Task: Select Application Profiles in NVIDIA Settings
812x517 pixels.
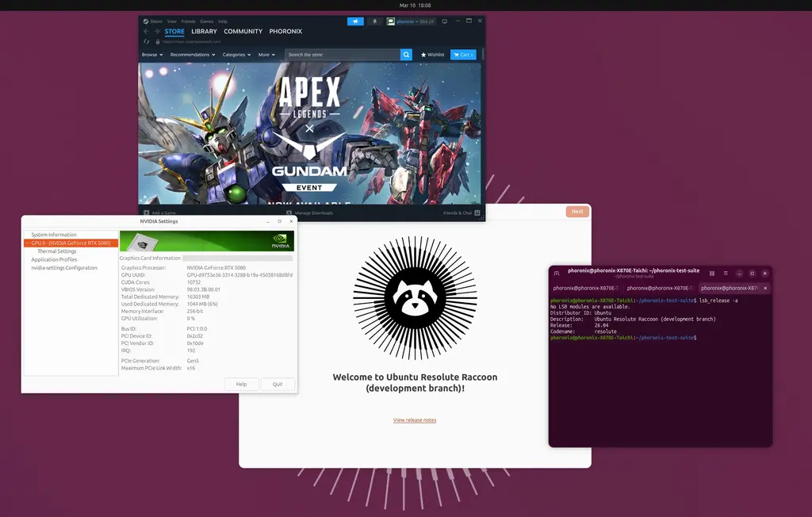Action: pyautogui.click(x=55, y=259)
